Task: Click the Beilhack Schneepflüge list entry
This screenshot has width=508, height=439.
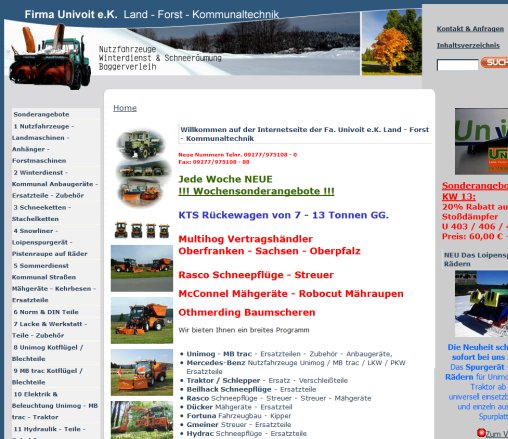Action: pyautogui.click(x=251, y=389)
